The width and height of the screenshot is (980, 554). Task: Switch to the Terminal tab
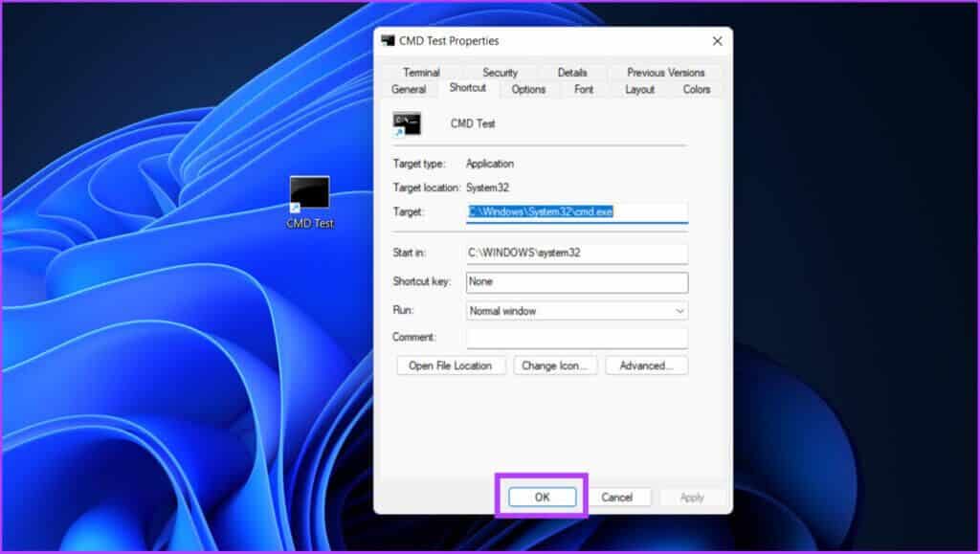(421, 73)
